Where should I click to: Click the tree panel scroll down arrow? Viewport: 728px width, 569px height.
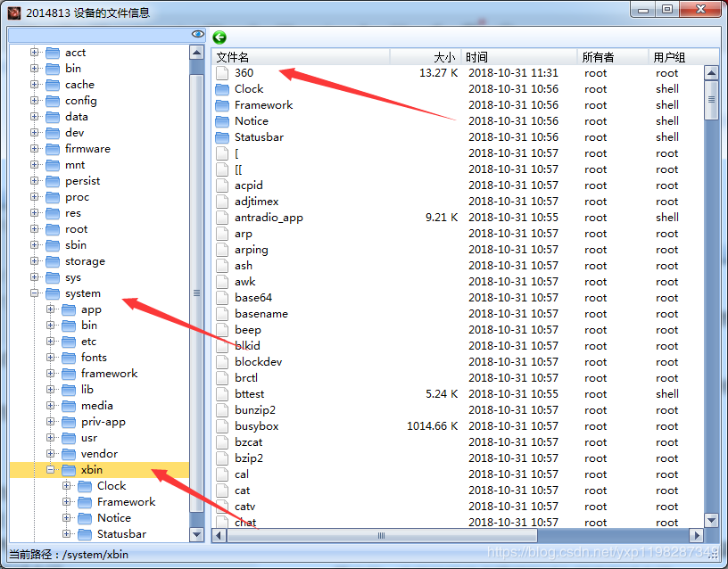click(x=197, y=534)
